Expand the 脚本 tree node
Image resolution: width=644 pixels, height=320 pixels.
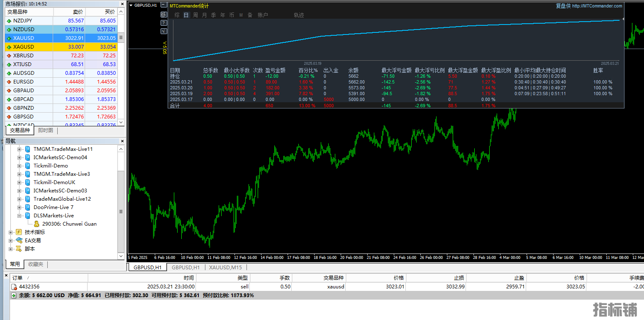(x=11, y=249)
